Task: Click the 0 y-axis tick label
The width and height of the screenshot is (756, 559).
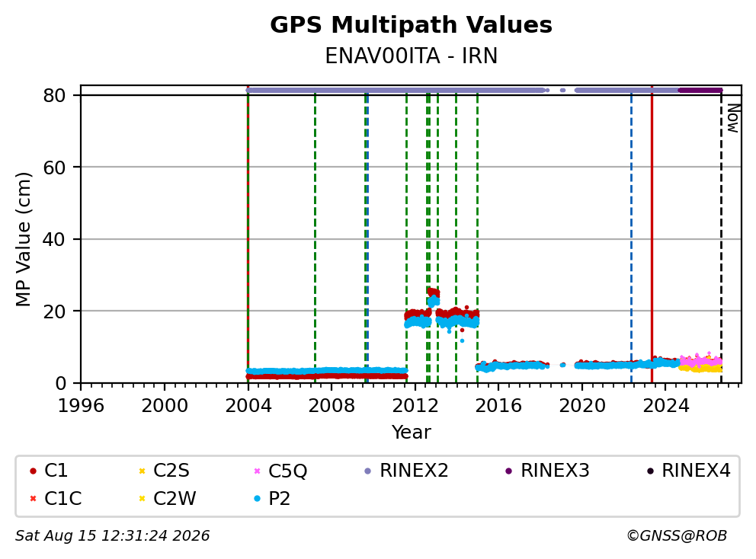Action: point(60,383)
